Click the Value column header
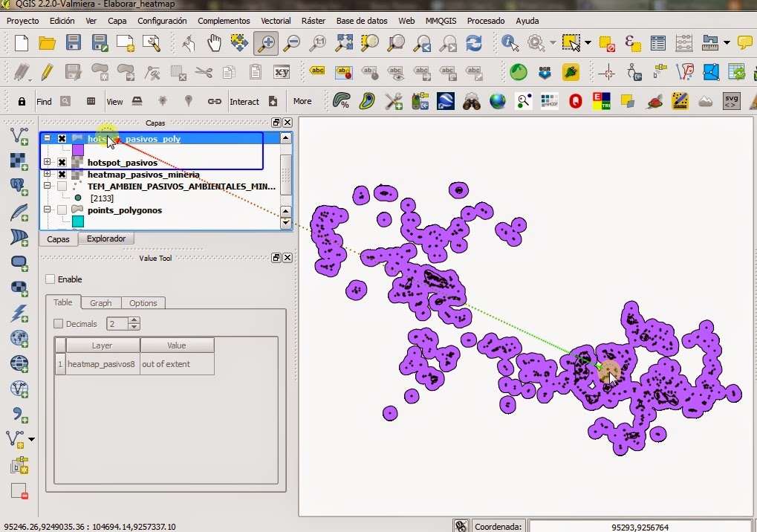757x532 pixels. click(177, 346)
